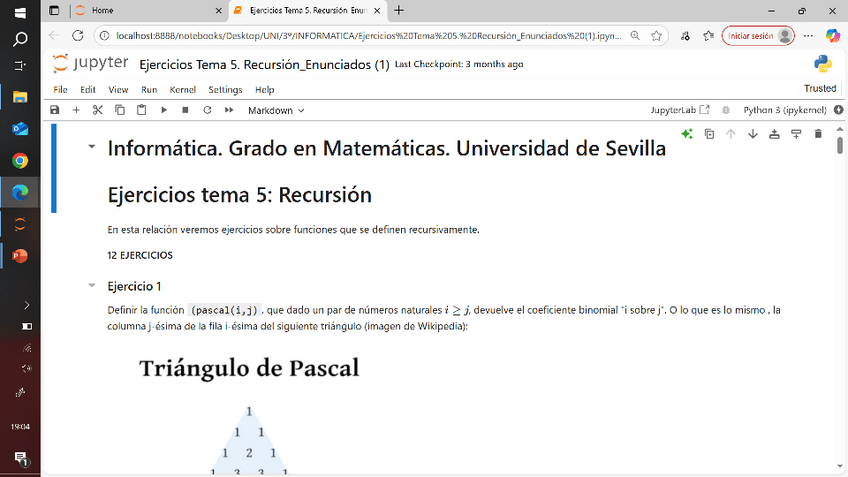
Task: Open the favorites list icon
Action: point(708,36)
